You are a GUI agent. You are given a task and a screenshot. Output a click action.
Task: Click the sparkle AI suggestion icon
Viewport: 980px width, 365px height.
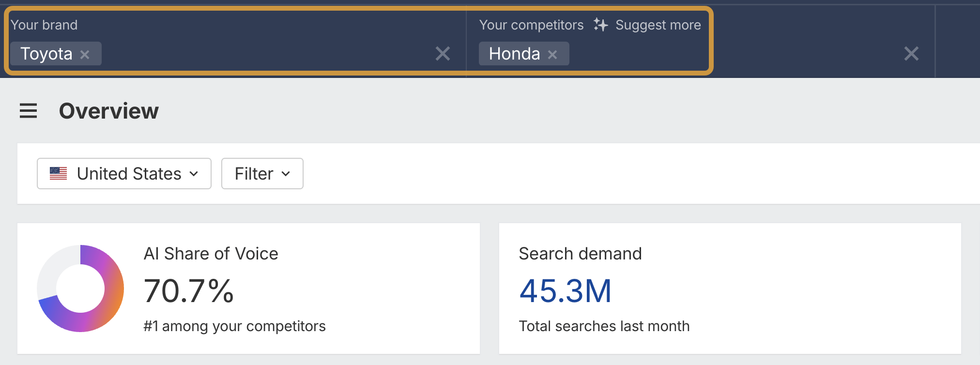600,25
